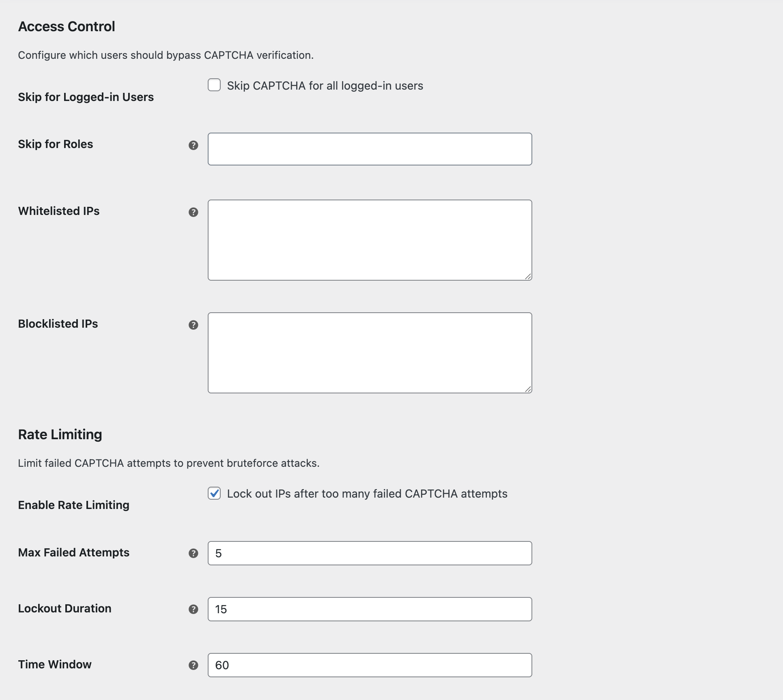Click the Whitelisted IPs help icon
The width and height of the screenshot is (783, 700).
click(x=194, y=212)
